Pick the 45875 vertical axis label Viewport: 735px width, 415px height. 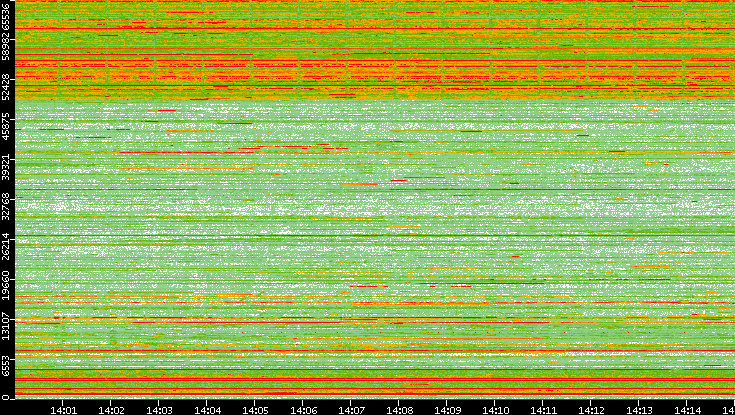[x=5, y=127]
